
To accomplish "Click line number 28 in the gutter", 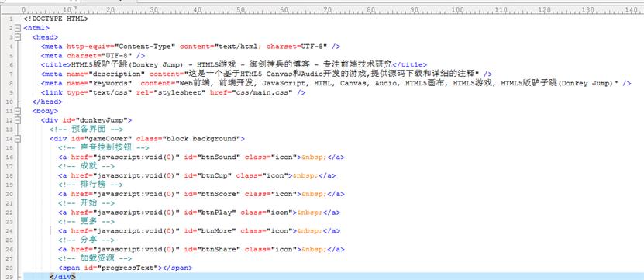I will [10, 268].
